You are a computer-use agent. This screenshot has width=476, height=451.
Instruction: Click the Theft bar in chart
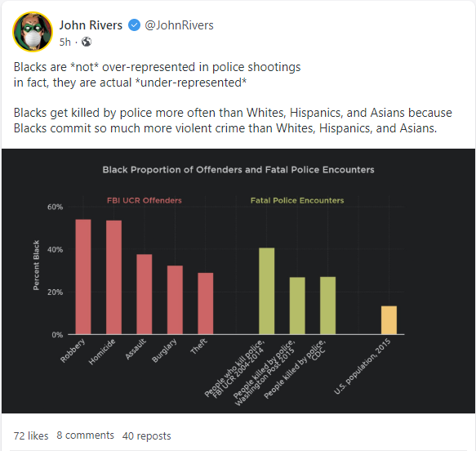[206, 303]
